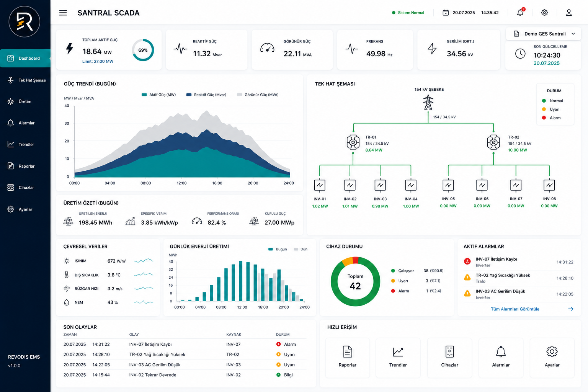The width and height of the screenshot is (588, 392).
Task: Toggle Uyarı legend in Cihaz Durumu
Action: point(400,281)
